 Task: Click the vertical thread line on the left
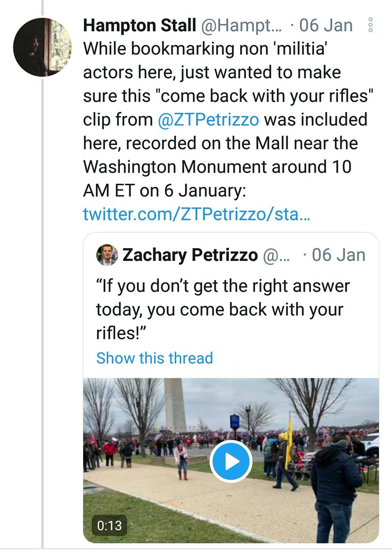click(42, 327)
